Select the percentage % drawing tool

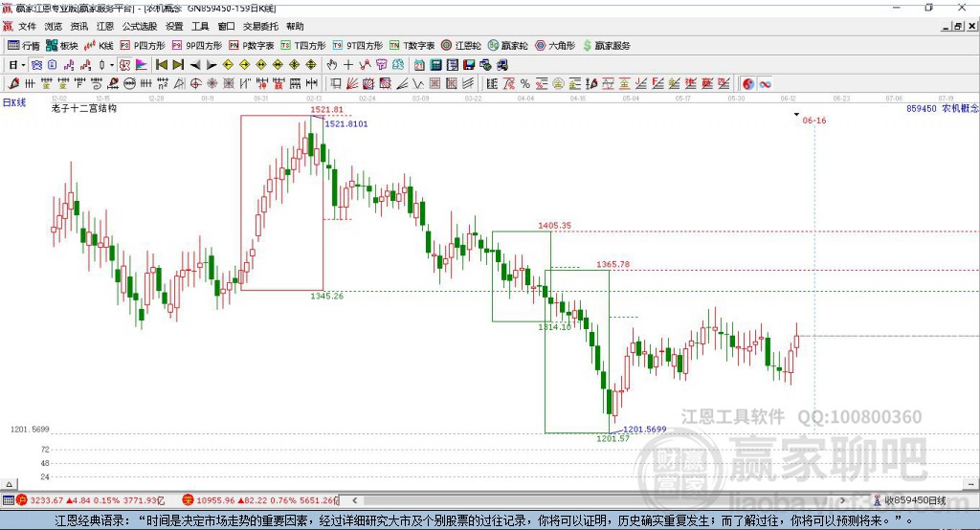(x=525, y=84)
